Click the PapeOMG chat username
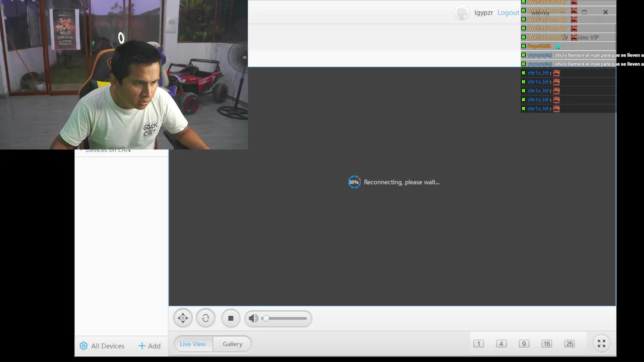 point(539,46)
